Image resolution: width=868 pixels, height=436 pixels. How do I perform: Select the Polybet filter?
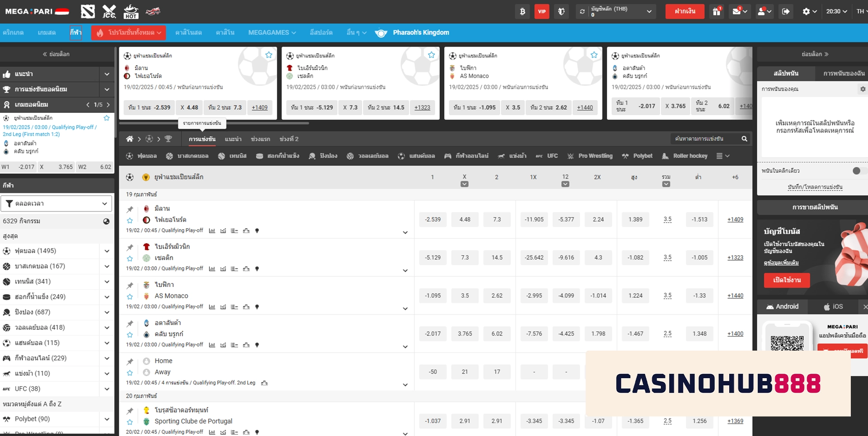tap(637, 156)
